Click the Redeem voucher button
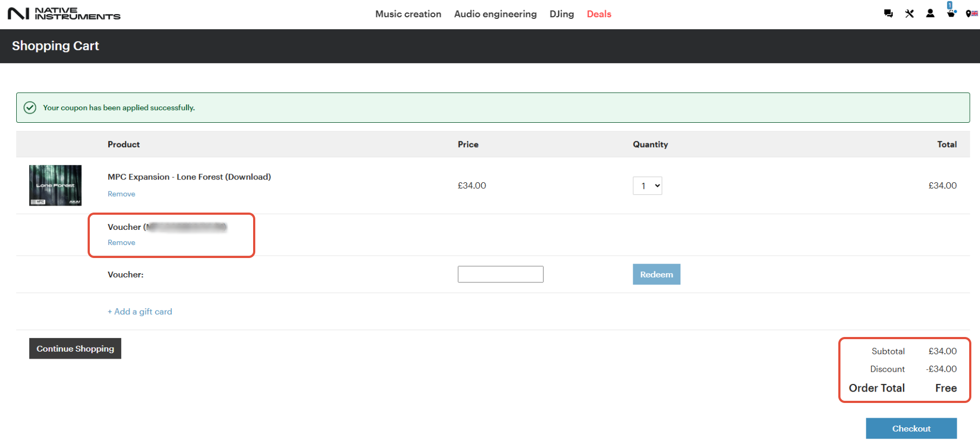 tap(657, 274)
